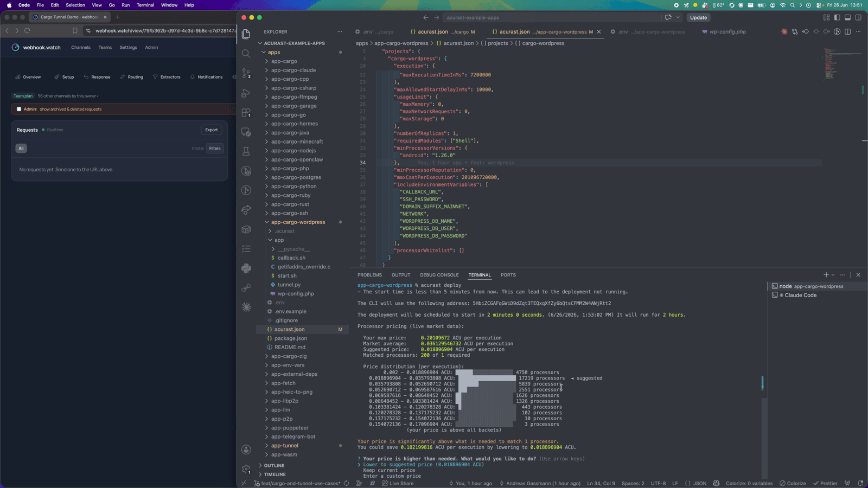Open the Manage gear icon
Image resolution: width=868 pixels, height=488 pixels.
coord(246,469)
